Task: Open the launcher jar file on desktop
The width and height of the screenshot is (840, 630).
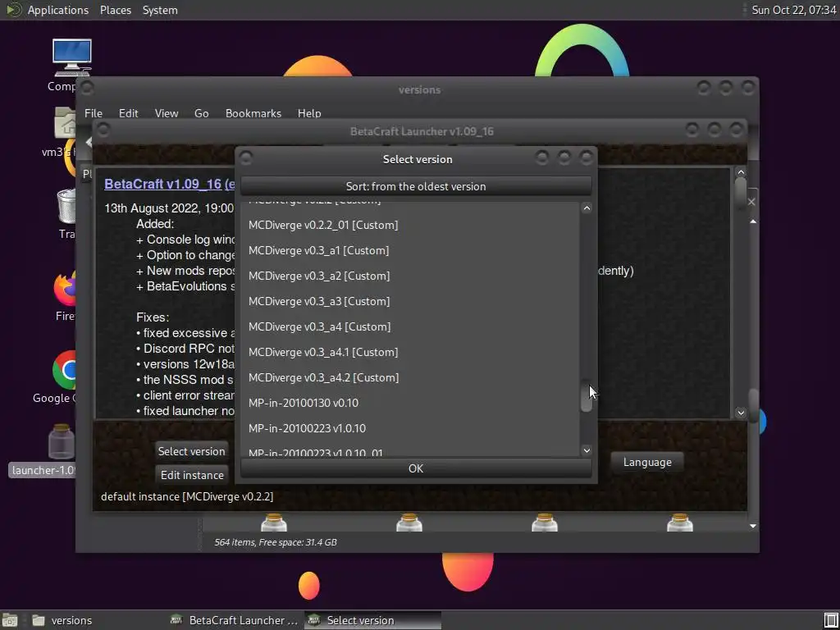Action: pyautogui.click(x=61, y=441)
